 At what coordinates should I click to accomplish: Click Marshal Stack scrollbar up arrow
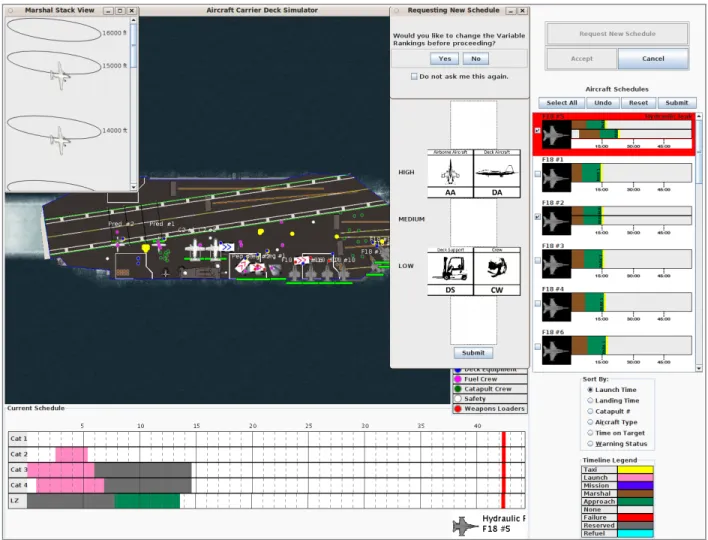click(x=133, y=20)
